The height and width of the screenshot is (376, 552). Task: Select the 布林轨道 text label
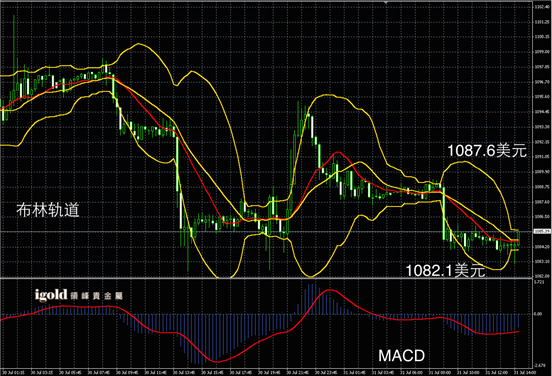coord(48,210)
